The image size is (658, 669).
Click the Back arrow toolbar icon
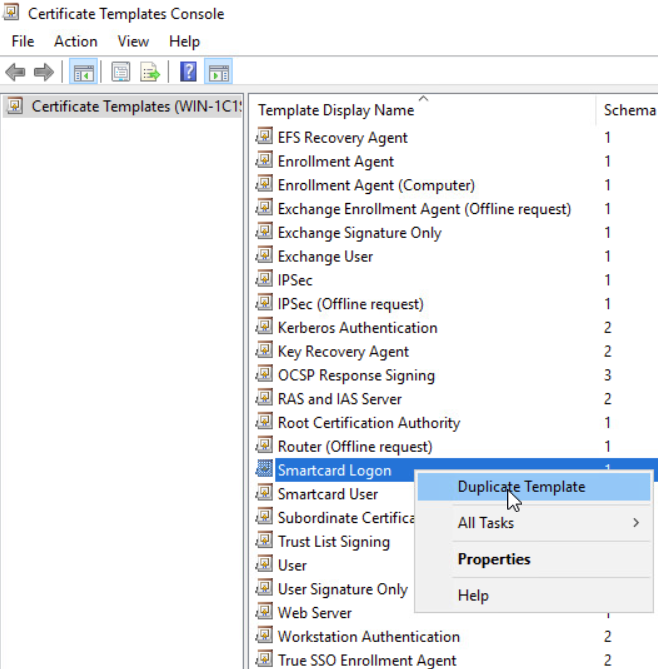15,72
